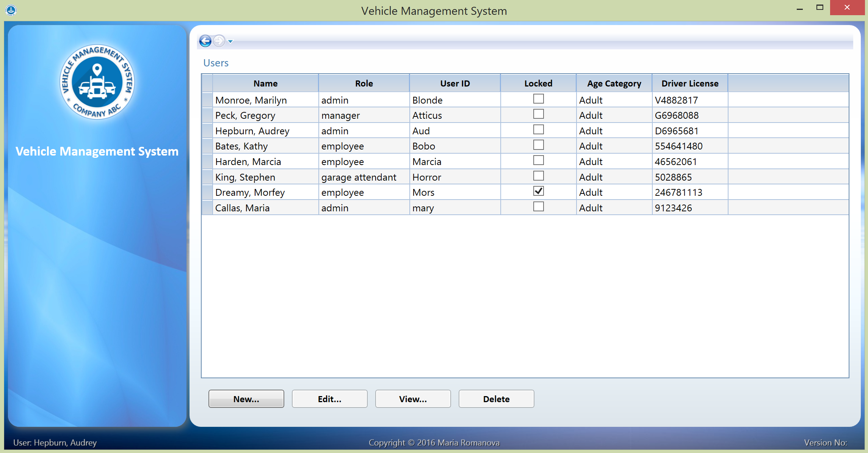Open the navigation history dropdown arrow
This screenshot has width=868, height=453.
pos(230,41)
